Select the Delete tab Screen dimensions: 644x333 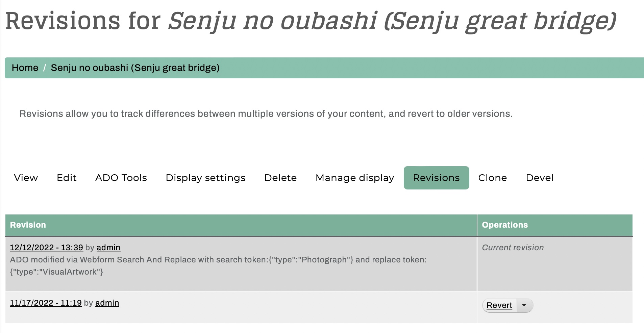[280, 178]
